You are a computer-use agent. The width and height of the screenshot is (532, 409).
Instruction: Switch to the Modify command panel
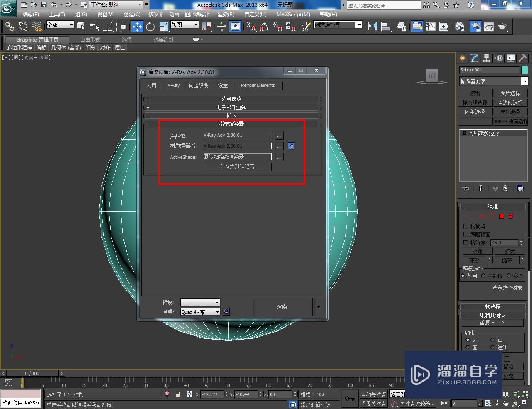pyautogui.click(x=475, y=58)
